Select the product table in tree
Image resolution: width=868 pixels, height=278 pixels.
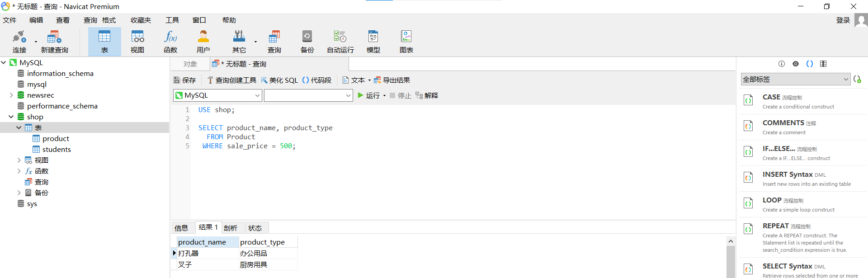(56, 138)
